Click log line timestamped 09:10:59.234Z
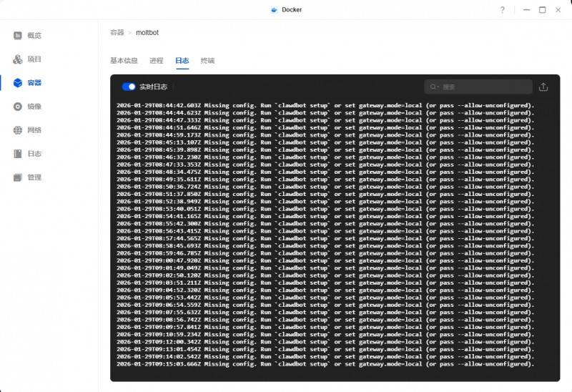 (x=325, y=335)
